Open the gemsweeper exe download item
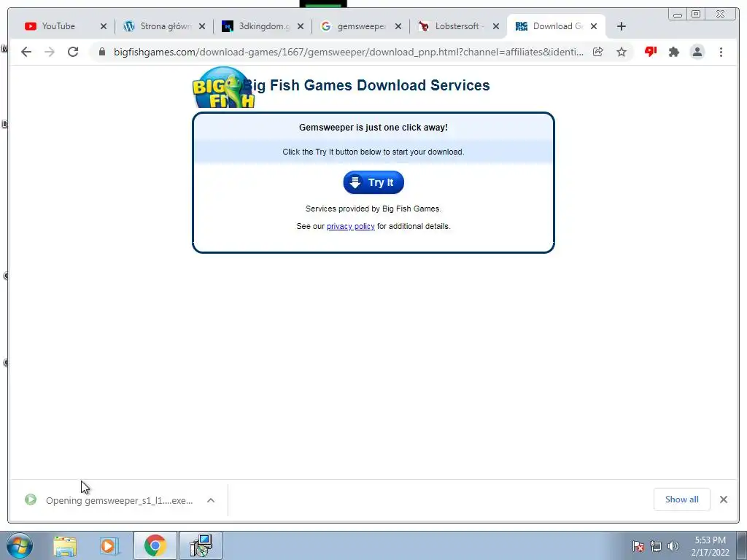Image resolution: width=747 pixels, height=560 pixels. click(119, 500)
